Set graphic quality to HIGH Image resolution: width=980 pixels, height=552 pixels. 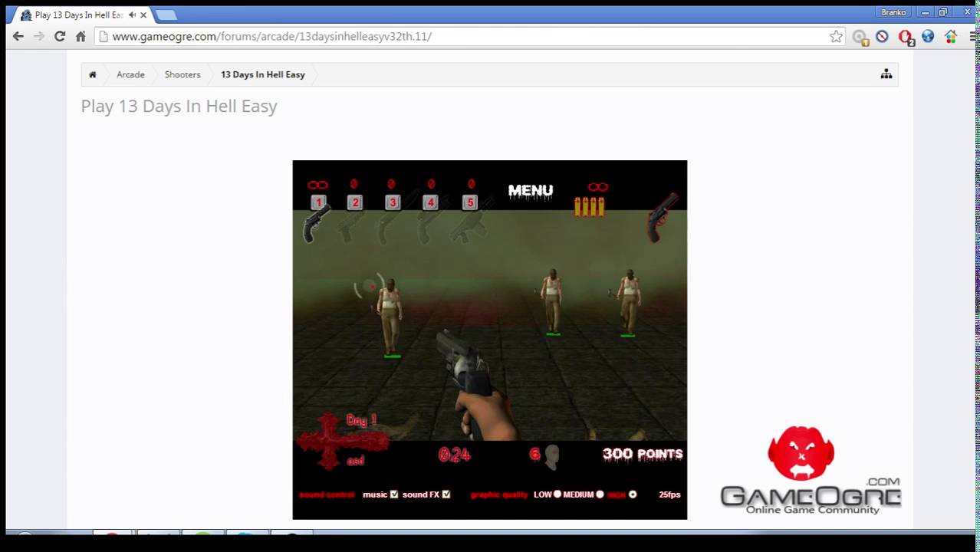[x=633, y=495]
